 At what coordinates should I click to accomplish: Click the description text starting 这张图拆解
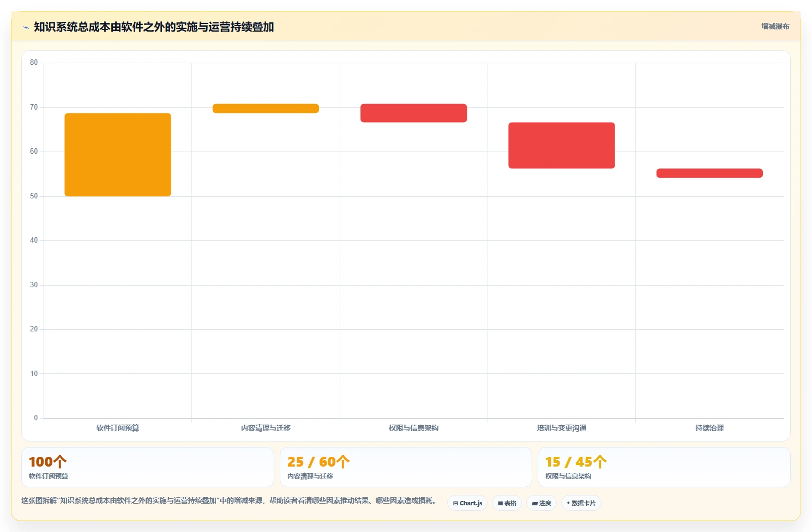[x=228, y=500]
